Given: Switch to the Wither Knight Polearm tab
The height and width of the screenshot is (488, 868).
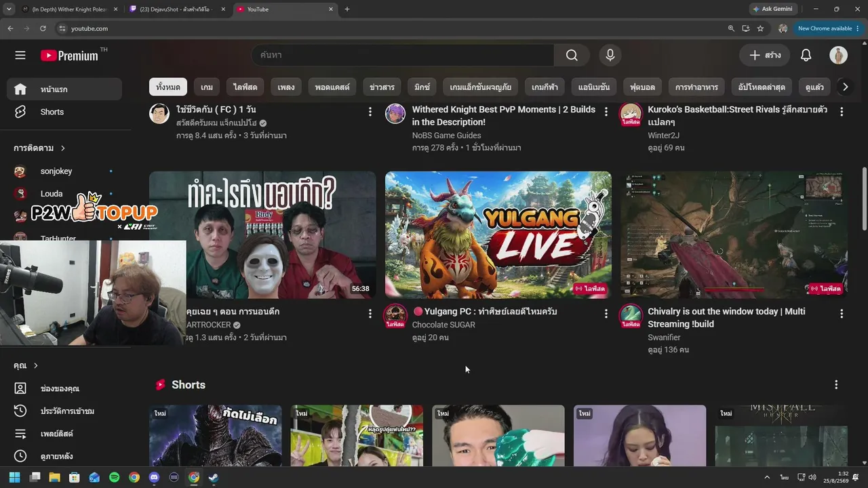Looking at the screenshot, I should (x=70, y=9).
